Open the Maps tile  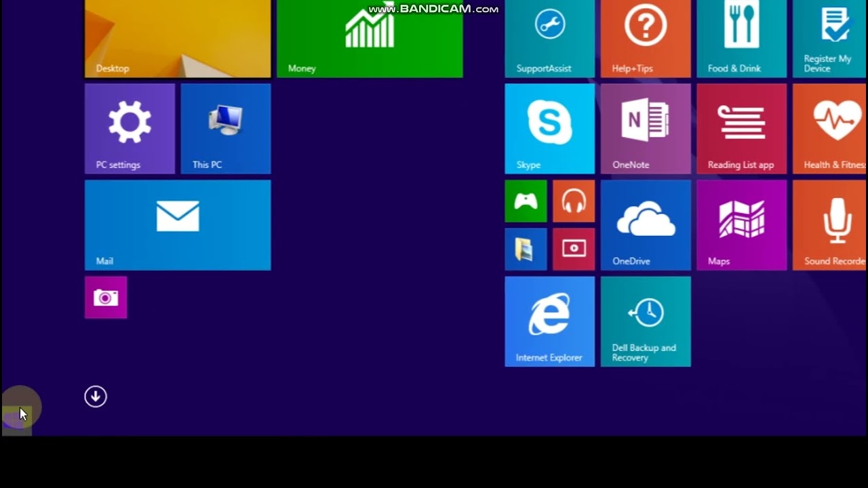point(742,225)
